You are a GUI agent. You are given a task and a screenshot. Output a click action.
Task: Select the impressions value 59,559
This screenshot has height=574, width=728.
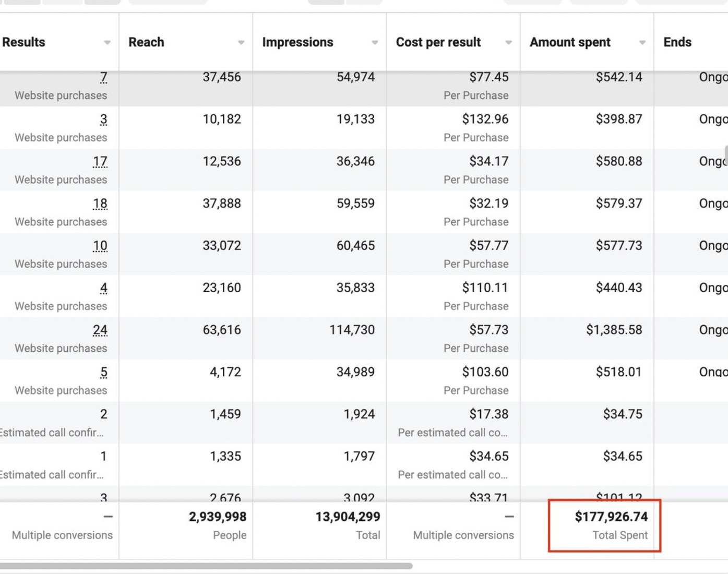(x=355, y=204)
